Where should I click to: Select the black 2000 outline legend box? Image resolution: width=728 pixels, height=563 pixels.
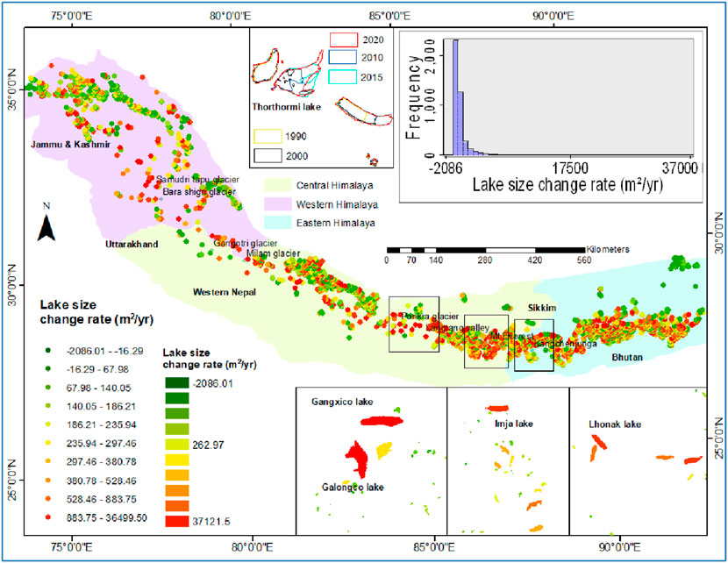tap(268, 156)
